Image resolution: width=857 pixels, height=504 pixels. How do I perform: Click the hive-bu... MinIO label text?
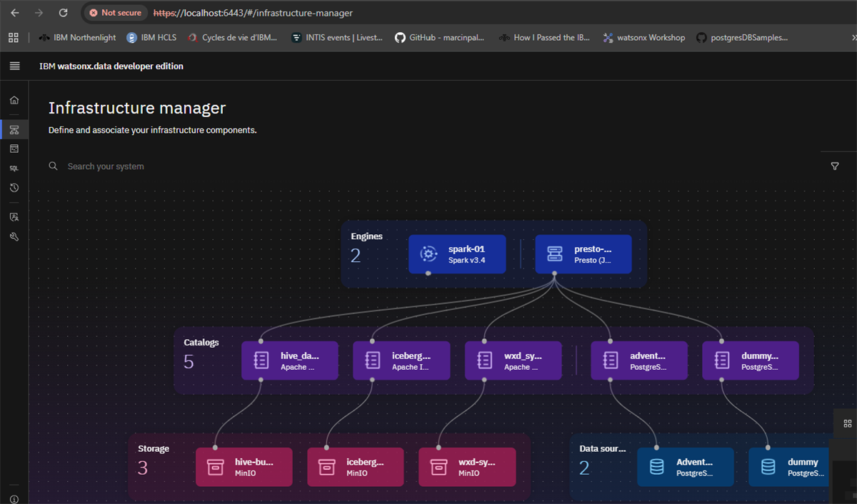pos(254,467)
